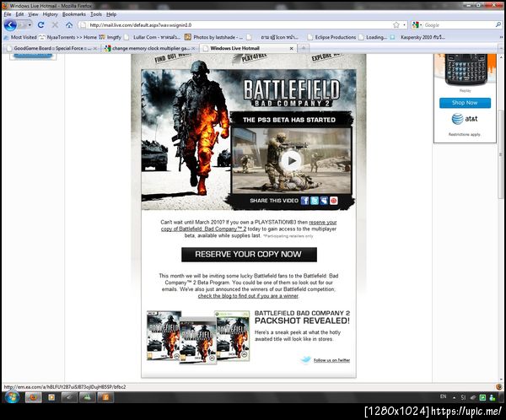Show more bookmarks chevron
Image resolution: width=506 pixels, height=420 pixels.
coord(501,37)
